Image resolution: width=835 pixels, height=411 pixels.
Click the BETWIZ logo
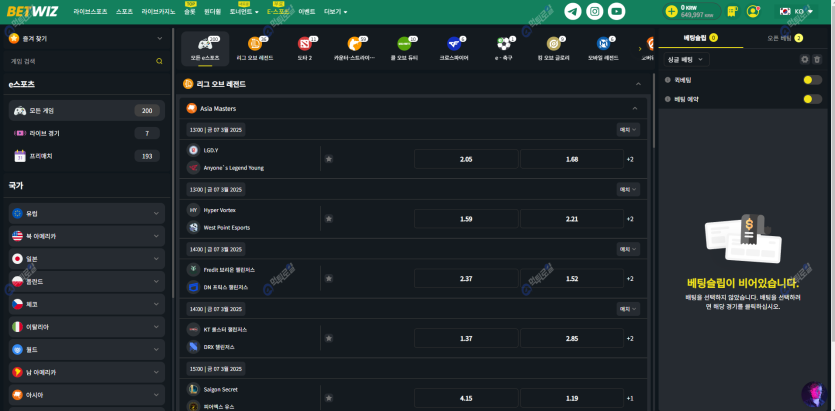click(32, 11)
